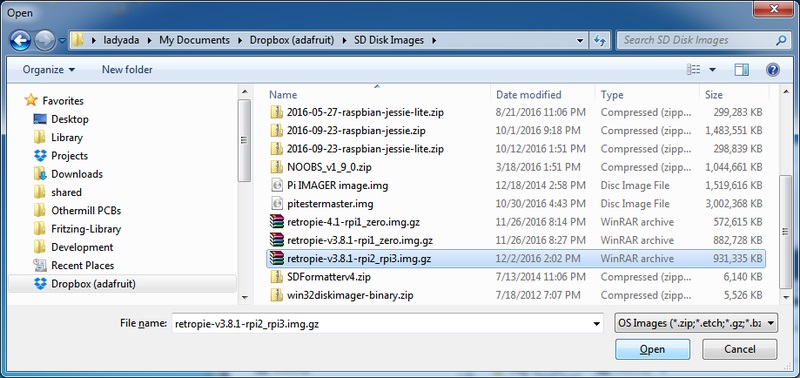Click the Cancel button
The height and width of the screenshot is (378, 800).
tap(740, 349)
